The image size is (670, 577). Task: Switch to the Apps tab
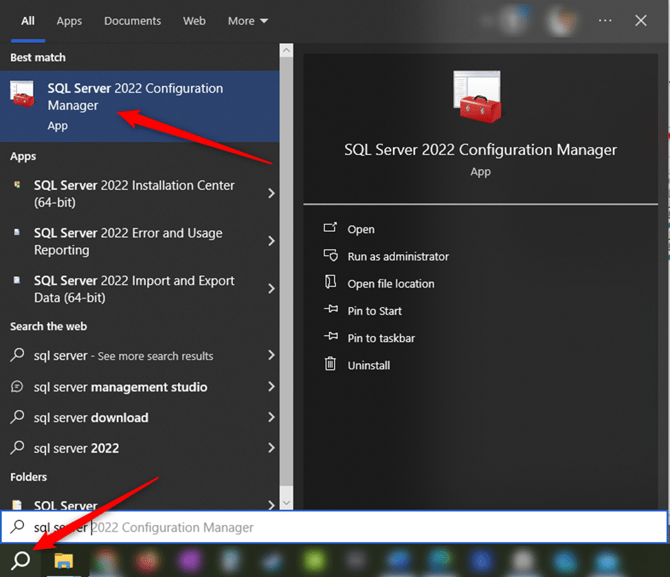69,20
